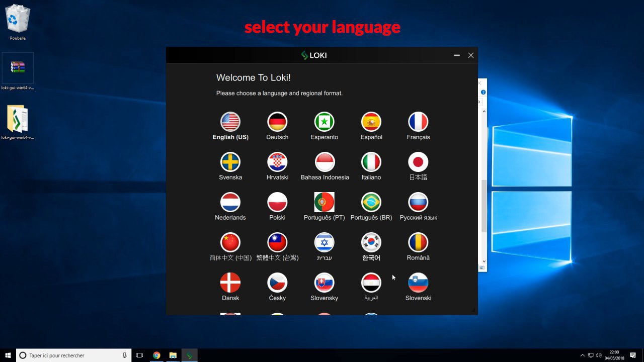This screenshot has height=362, width=644.
Task: Select the Israeli flag icon
Action: tap(325, 242)
